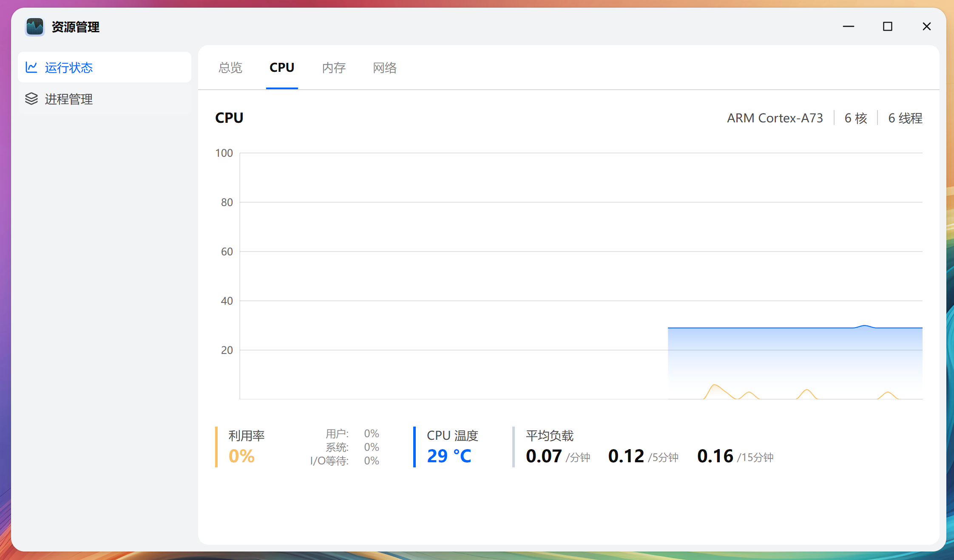Screen dimensions: 954x560
Task: Click the 0.07 one-minute load average
Action: pos(544,456)
